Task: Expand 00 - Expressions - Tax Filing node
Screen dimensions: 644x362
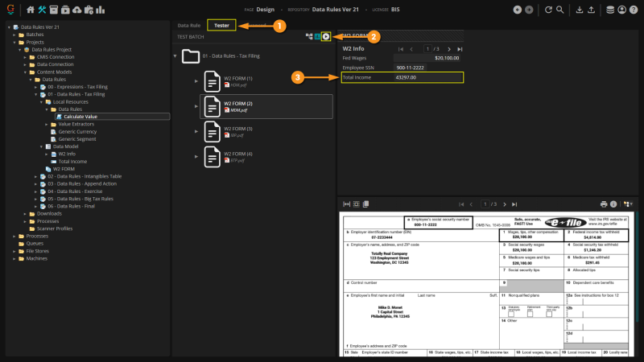Action: 35,87
